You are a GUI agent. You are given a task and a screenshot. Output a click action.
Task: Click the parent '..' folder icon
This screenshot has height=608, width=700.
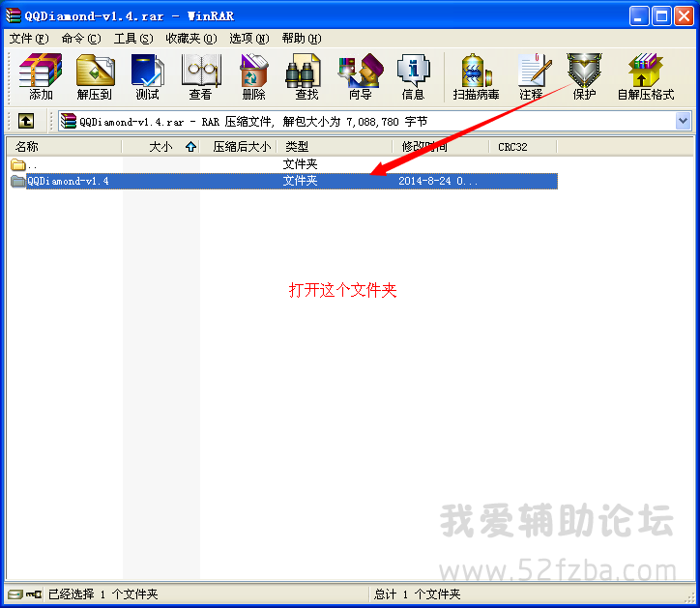point(17,164)
